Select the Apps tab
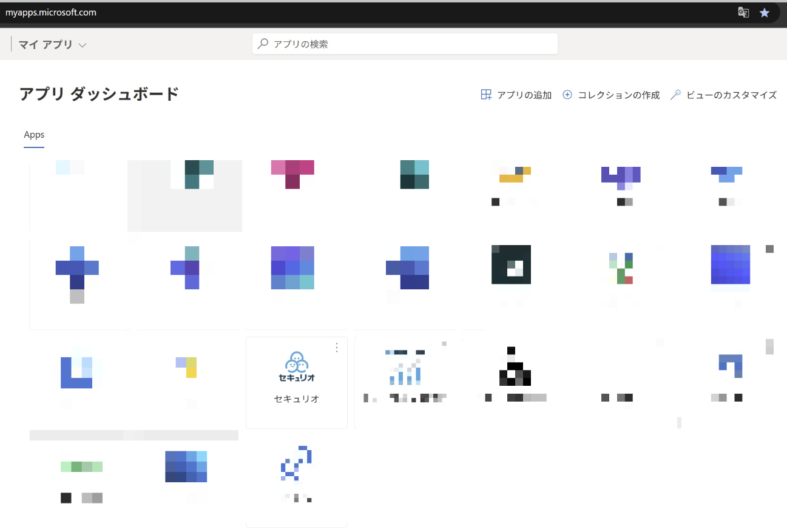Image resolution: width=787 pixels, height=532 pixels. [34, 135]
